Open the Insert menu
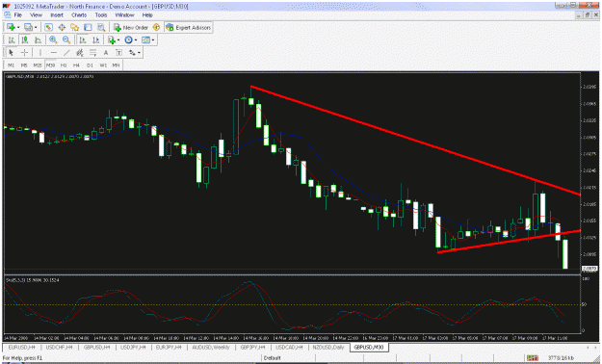This screenshot has width=602, height=364. point(57,15)
